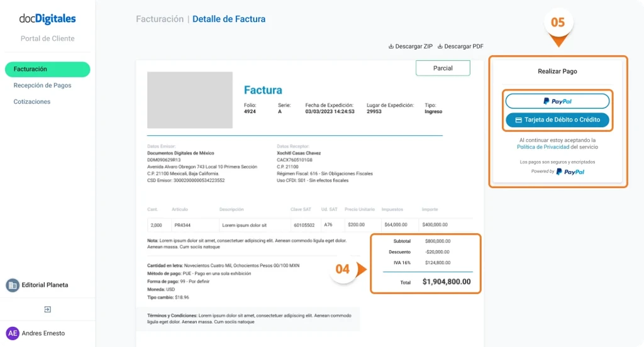Click Documentos Digitales de México emisor name
Viewport: 644px width, 347px height.
(180, 153)
